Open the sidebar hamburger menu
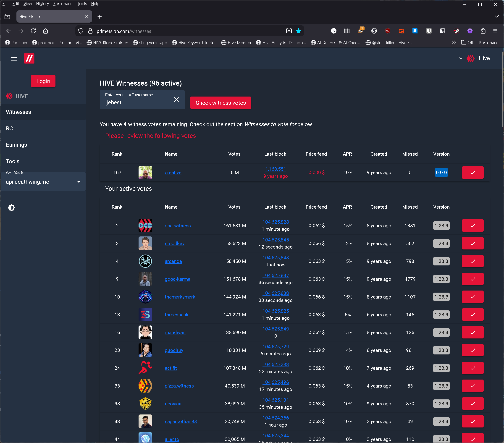Viewport: 504px width, 443px height. 14,59
